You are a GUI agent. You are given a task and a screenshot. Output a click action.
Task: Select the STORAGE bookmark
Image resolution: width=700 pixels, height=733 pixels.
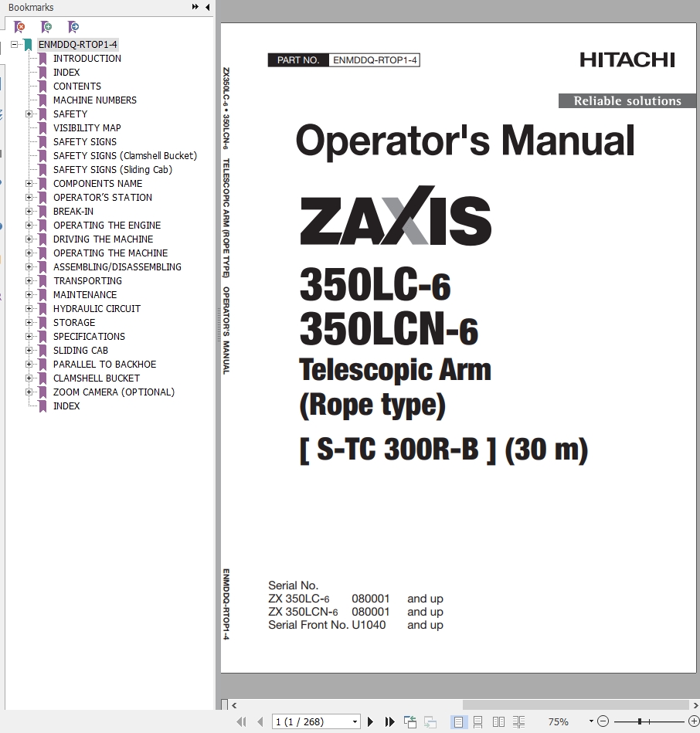pos(74,323)
